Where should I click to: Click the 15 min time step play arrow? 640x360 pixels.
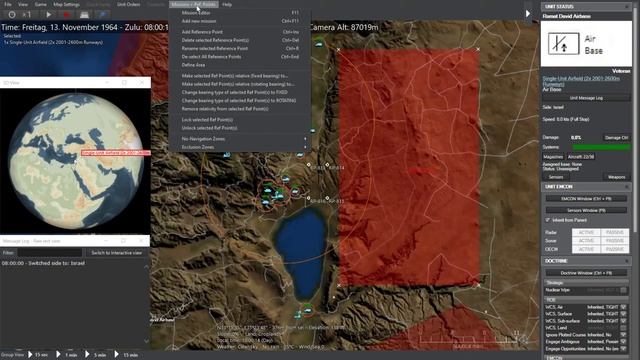116,355
